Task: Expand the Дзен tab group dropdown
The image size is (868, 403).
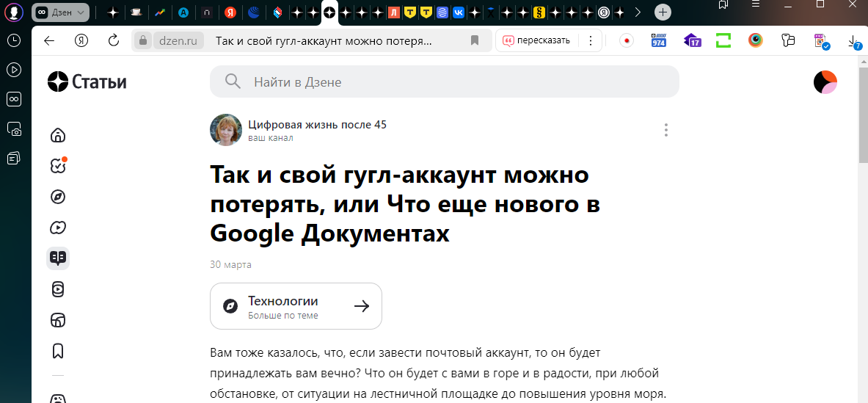Action: (81, 12)
